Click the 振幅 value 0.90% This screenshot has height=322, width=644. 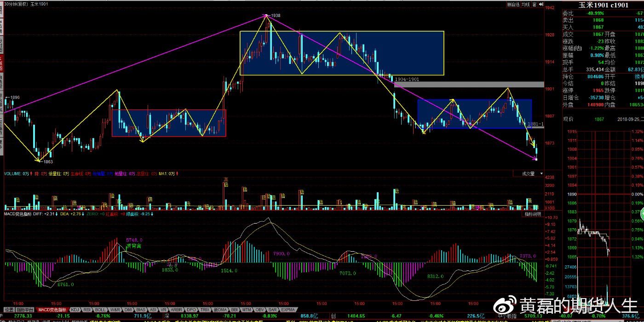[597, 55]
